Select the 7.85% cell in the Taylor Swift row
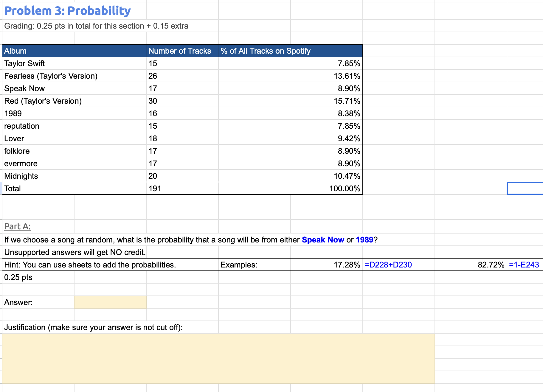The height and width of the screenshot is (392, 543). point(291,63)
